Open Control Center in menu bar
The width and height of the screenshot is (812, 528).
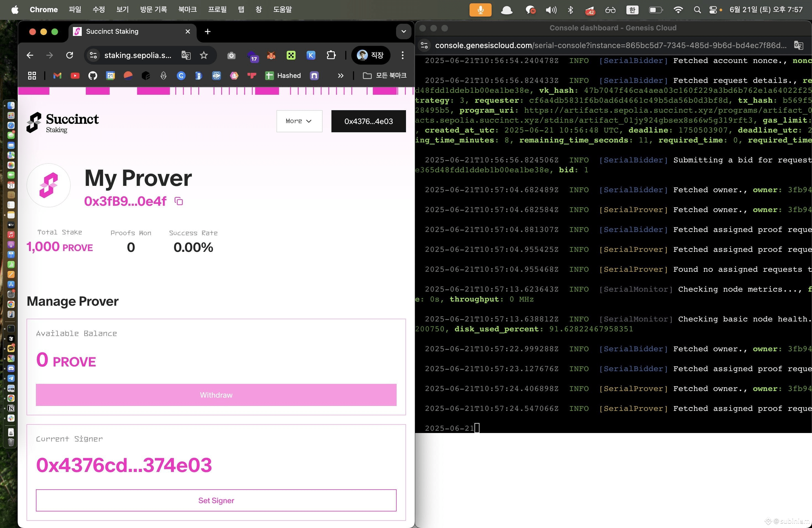click(713, 10)
